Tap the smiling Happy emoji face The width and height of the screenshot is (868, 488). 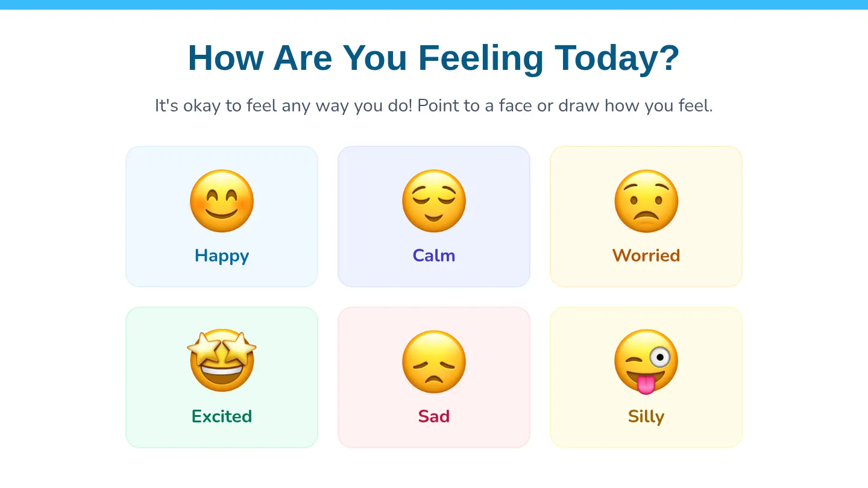point(222,201)
